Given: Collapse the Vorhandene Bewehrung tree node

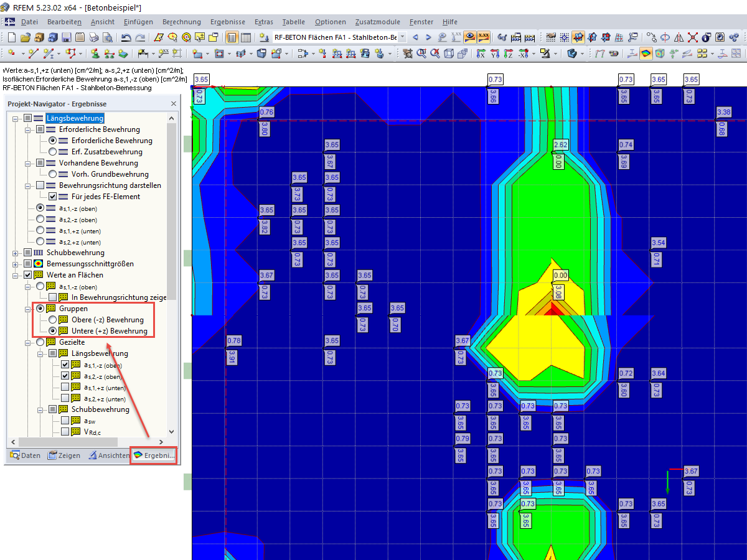Looking at the screenshot, I should 28,163.
